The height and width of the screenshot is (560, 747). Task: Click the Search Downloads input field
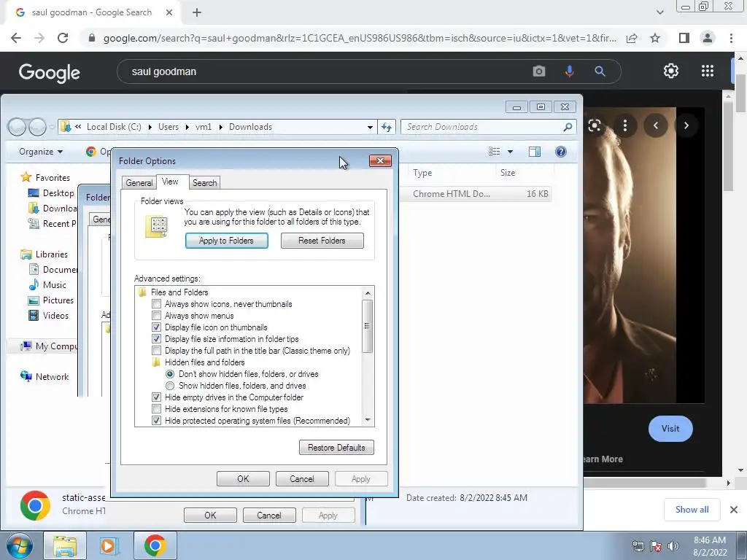click(488, 127)
